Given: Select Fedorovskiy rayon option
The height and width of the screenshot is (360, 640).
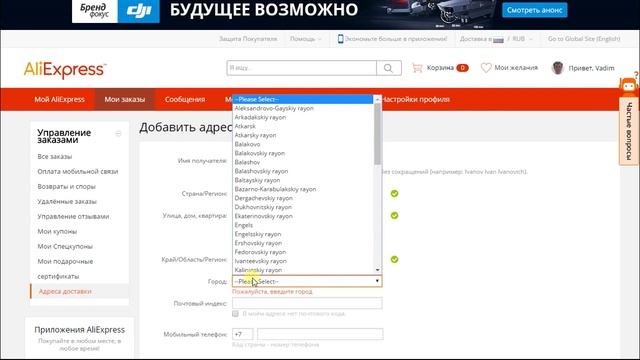Looking at the screenshot, I should pyautogui.click(x=303, y=252).
